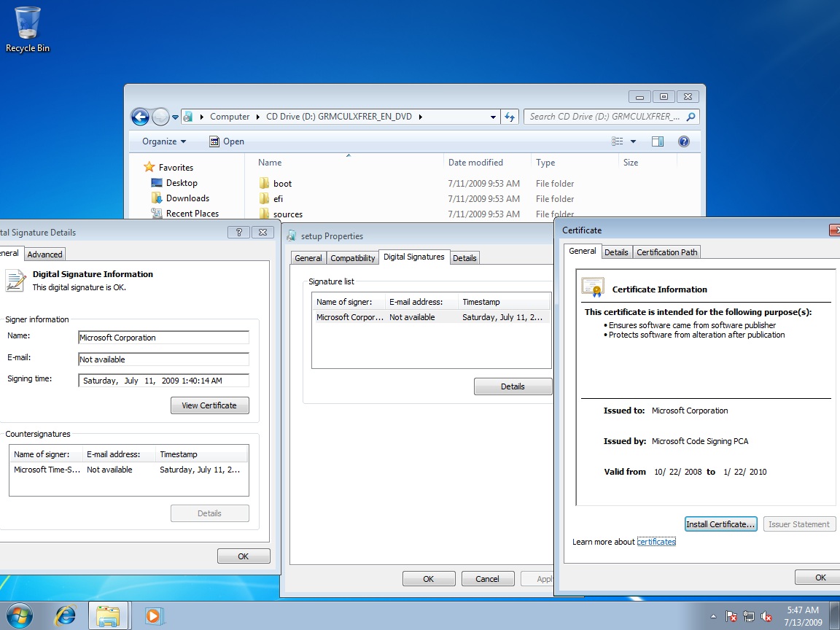Click the Explorer back navigation arrow
The image size is (840, 630).
click(139, 117)
